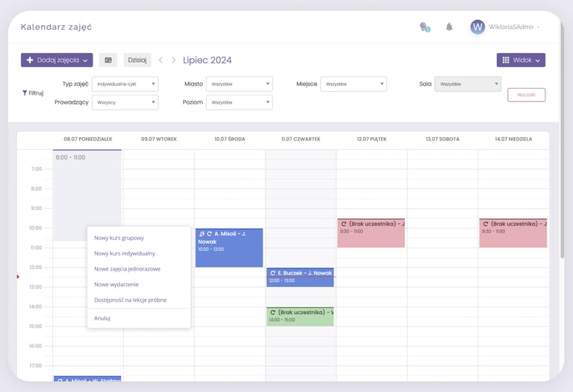Open the E. Buczek - J. Nowak event

tap(300, 277)
